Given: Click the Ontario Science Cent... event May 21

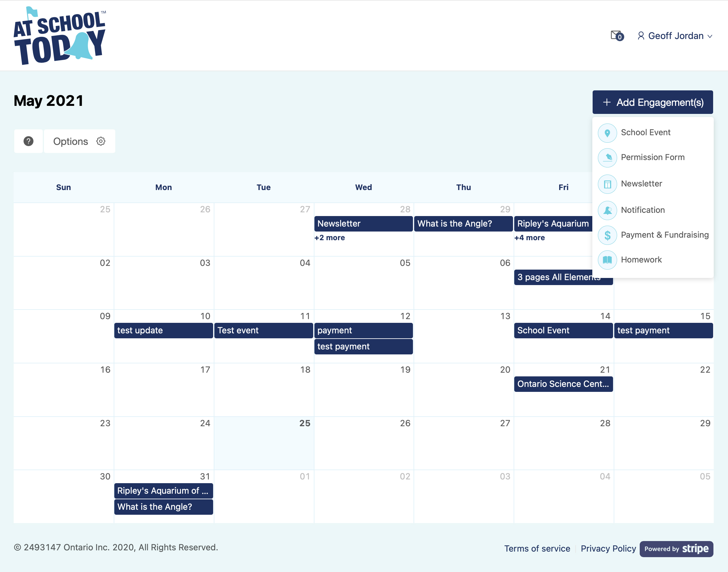Looking at the screenshot, I should tap(563, 384).
